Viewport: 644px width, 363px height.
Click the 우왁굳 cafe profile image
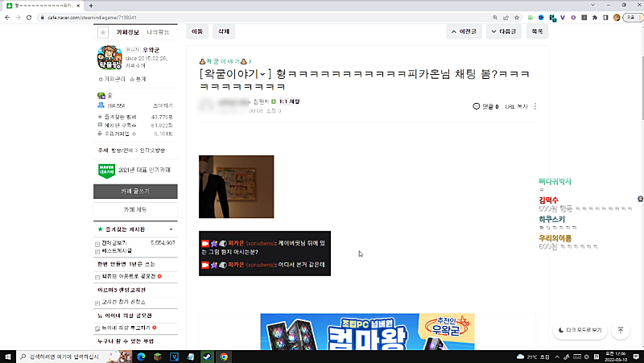(x=109, y=57)
